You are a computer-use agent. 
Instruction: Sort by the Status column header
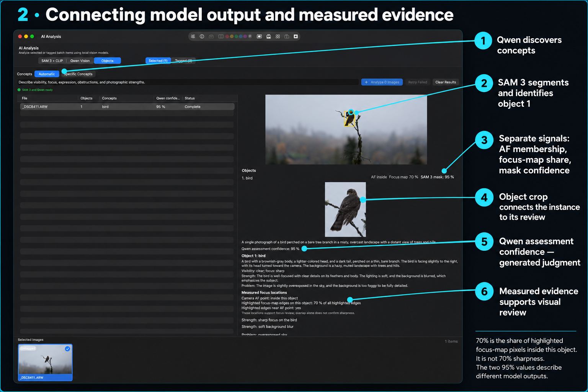(189, 98)
